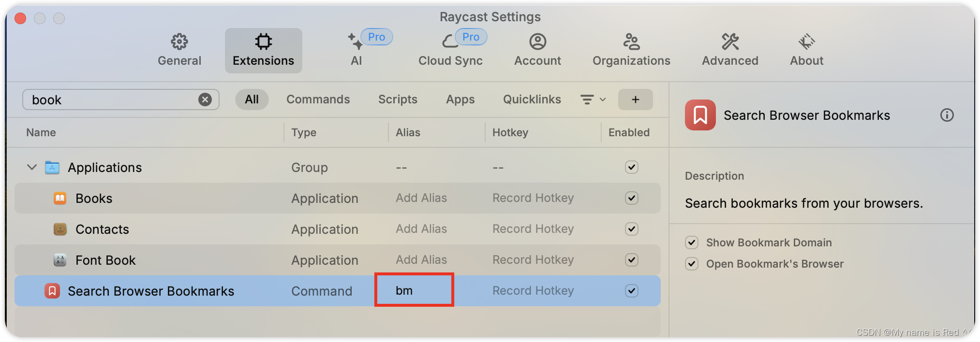
Task: Sort by the Type column header
Action: click(x=304, y=132)
